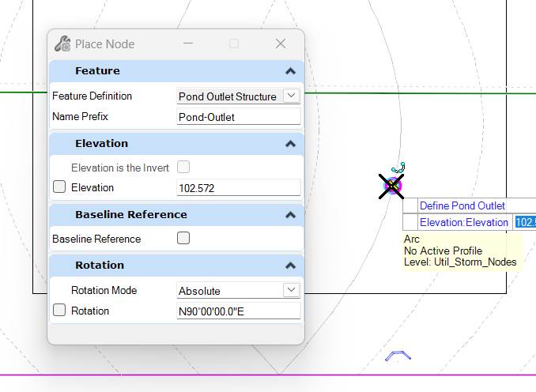Click the Rotation angle field N90°00'00.0"E
Viewport: 536px width, 392px height.
click(x=239, y=311)
